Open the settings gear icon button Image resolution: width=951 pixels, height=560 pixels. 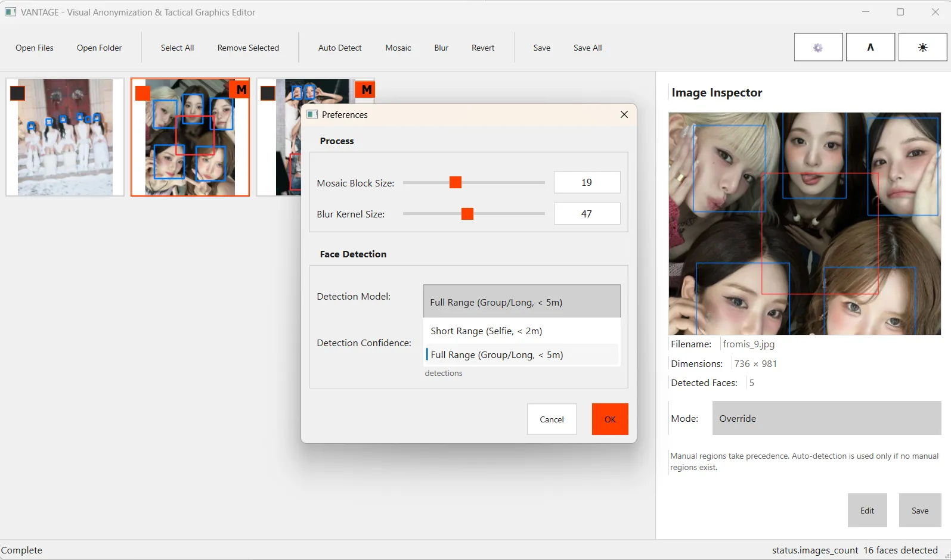818,47
